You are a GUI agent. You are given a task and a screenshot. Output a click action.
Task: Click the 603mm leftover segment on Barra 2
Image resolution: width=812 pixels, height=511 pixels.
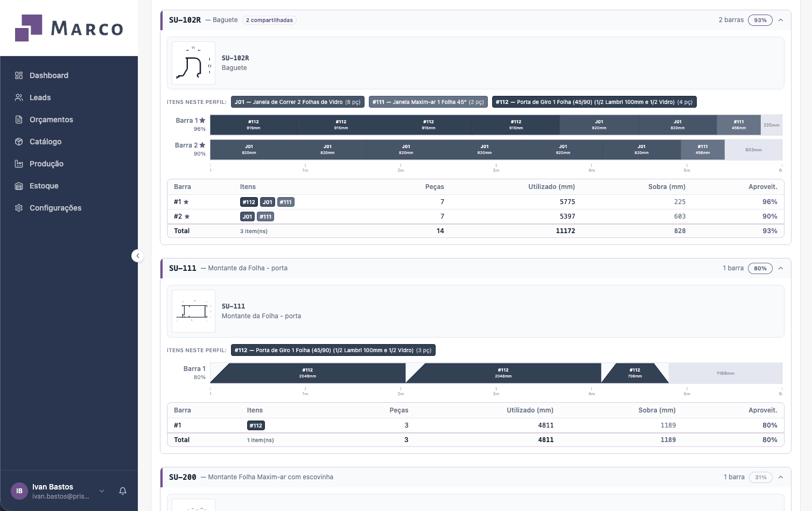click(753, 150)
